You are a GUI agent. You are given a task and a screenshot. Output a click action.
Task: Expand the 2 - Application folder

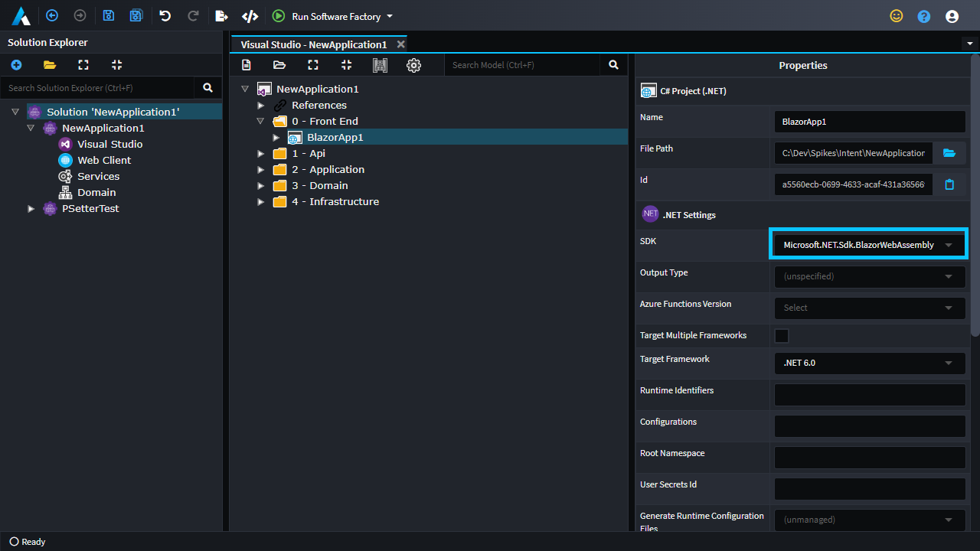tap(260, 169)
